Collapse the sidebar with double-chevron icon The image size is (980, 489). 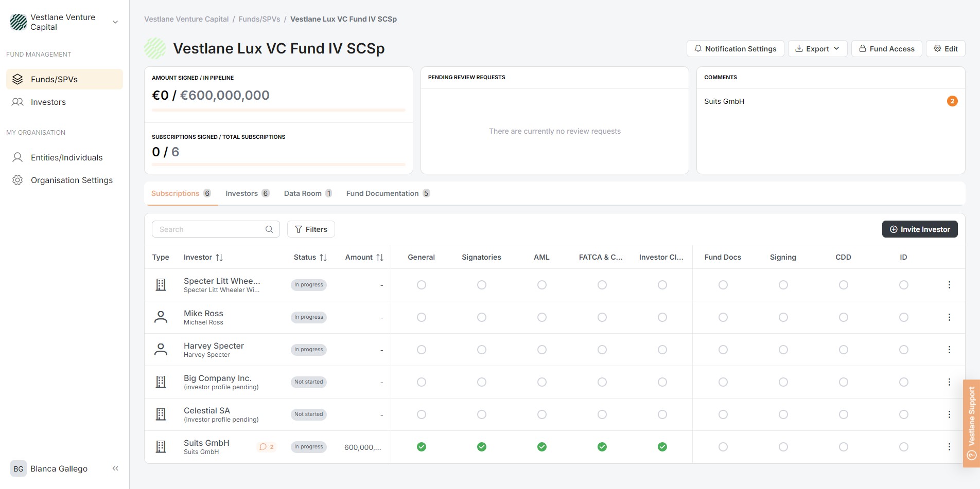click(x=115, y=468)
